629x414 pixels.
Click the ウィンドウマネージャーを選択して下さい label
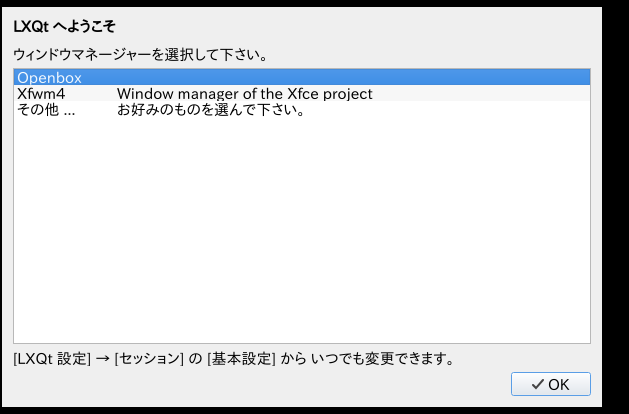pos(139,51)
